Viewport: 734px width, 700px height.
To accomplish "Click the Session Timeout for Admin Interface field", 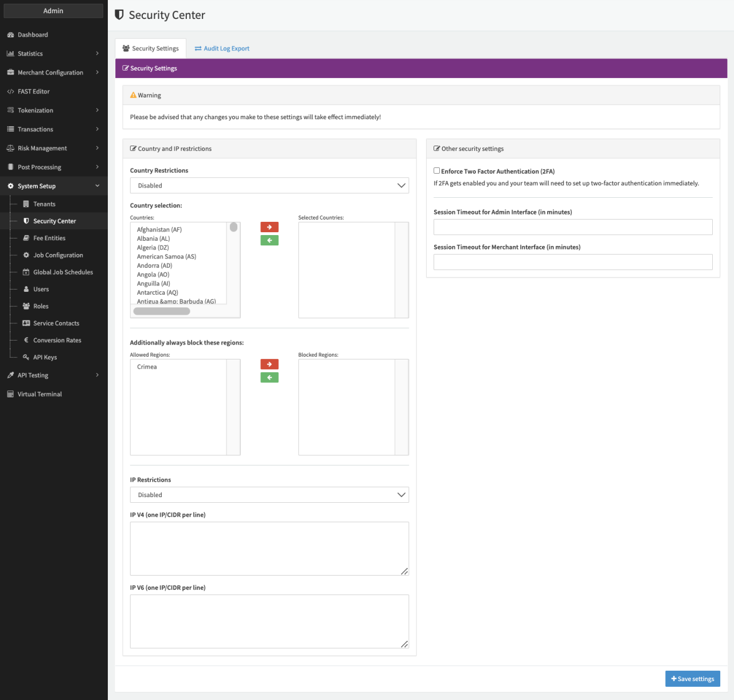I will point(572,227).
